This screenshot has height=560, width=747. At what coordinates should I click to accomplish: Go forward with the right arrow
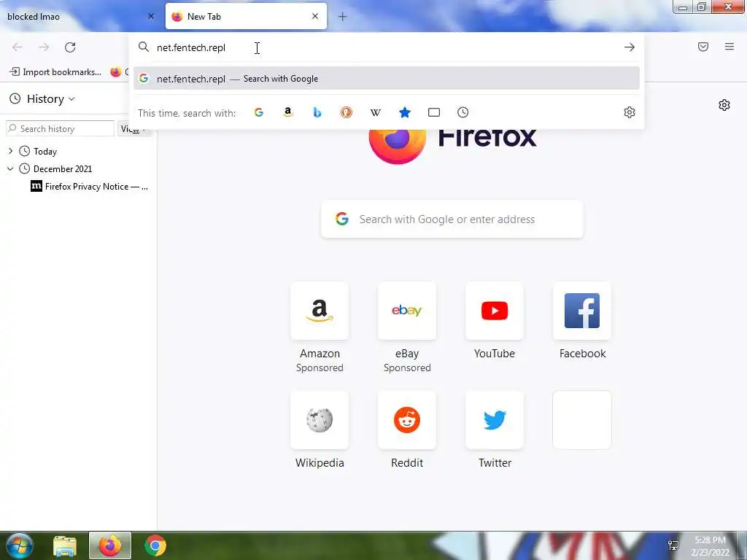click(x=44, y=47)
